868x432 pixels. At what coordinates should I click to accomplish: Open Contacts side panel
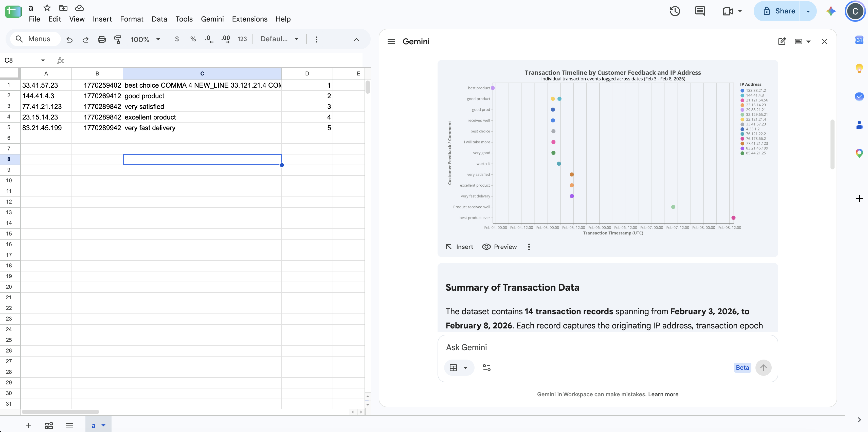click(859, 125)
